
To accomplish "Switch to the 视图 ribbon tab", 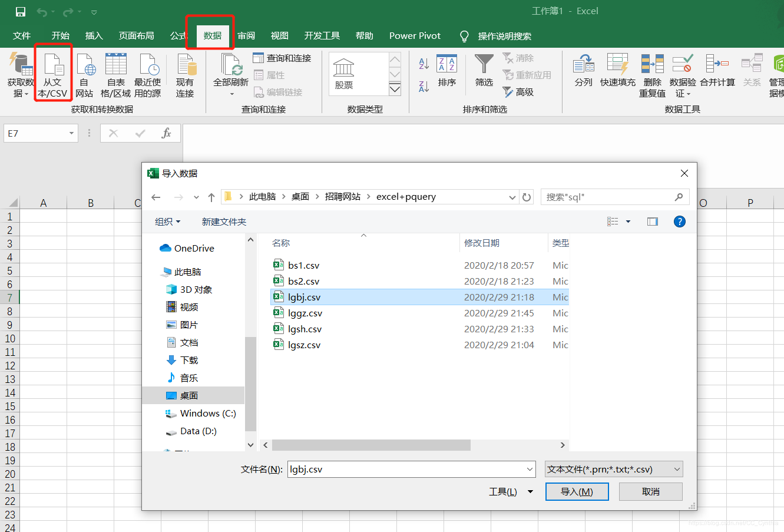I will click(280, 36).
